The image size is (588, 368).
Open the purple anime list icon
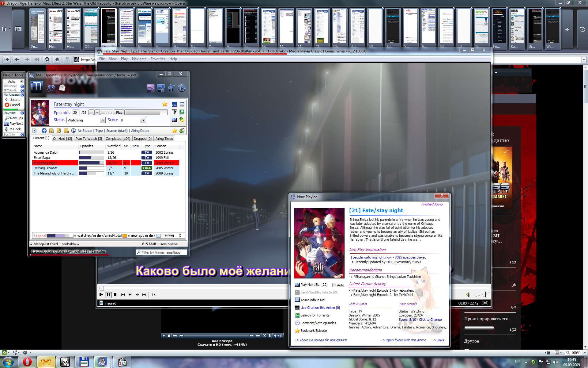coord(150,88)
